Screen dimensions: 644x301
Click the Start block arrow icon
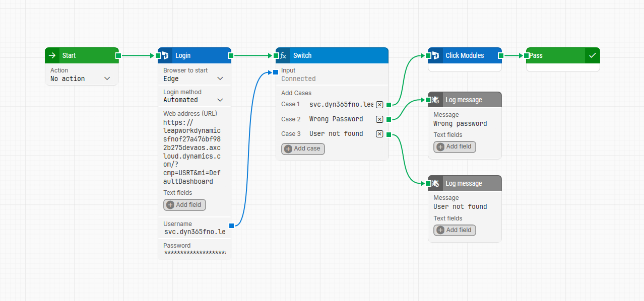(x=52, y=55)
